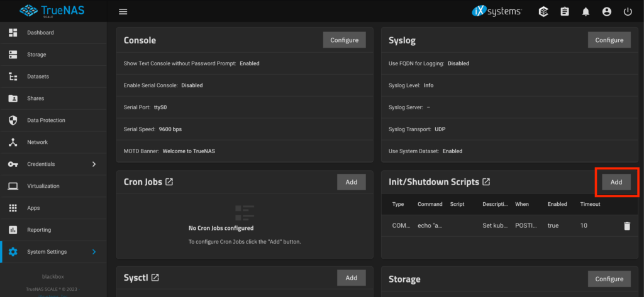Open the TrueCommand status icon

point(543,12)
